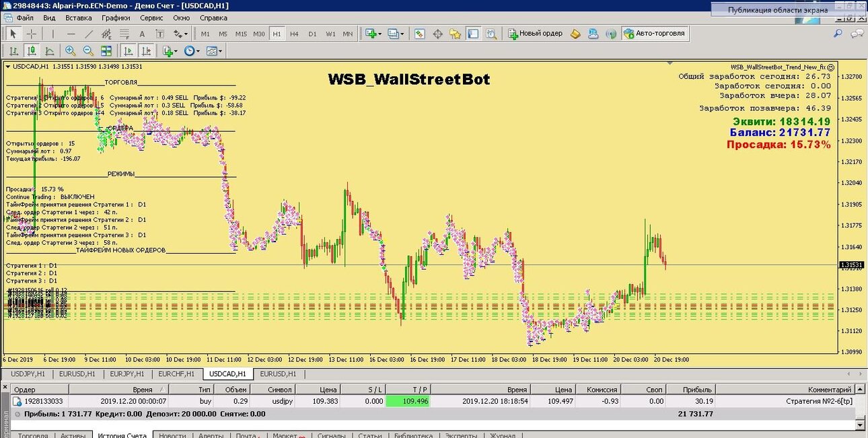This screenshot has height=438, width=868.
Task: Open the Periodicity clock dropdown
Action: (x=192, y=51)
